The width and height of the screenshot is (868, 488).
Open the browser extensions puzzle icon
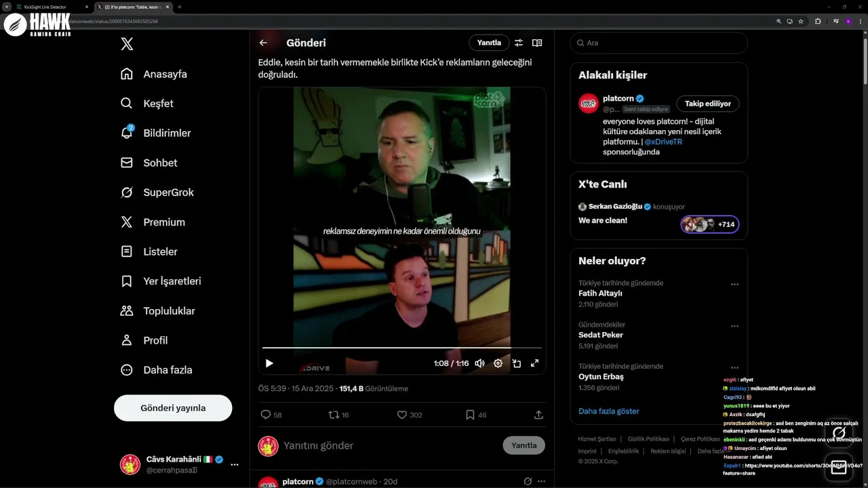(x=818, y=22)
